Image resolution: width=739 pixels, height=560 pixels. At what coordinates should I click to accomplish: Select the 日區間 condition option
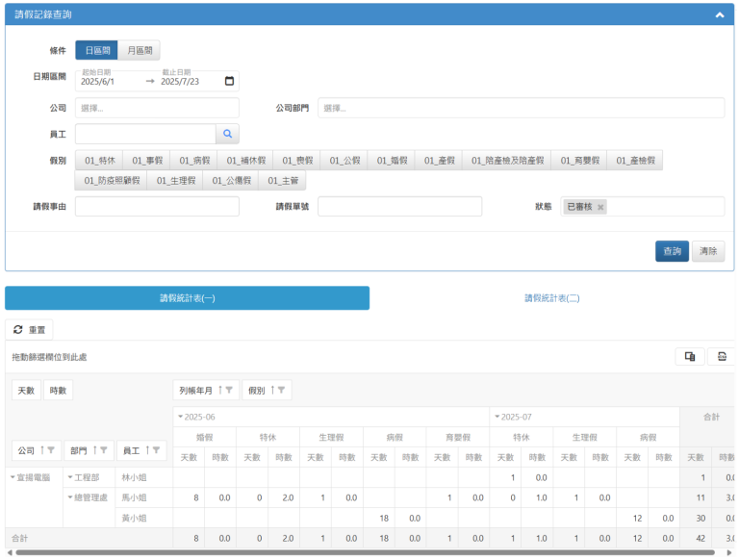click(97, 50)
